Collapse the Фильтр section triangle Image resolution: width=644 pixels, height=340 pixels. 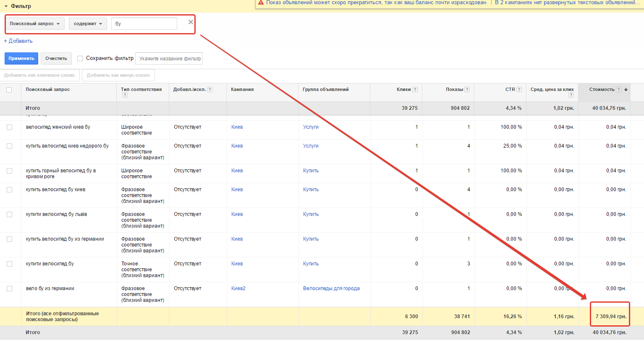(x=6, y=6)
